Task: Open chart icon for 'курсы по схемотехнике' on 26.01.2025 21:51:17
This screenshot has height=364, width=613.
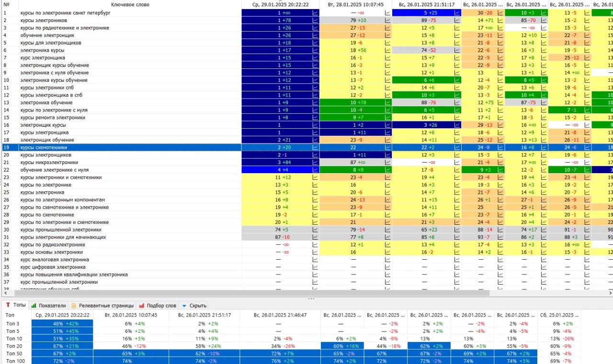Action: click(457, 215)
